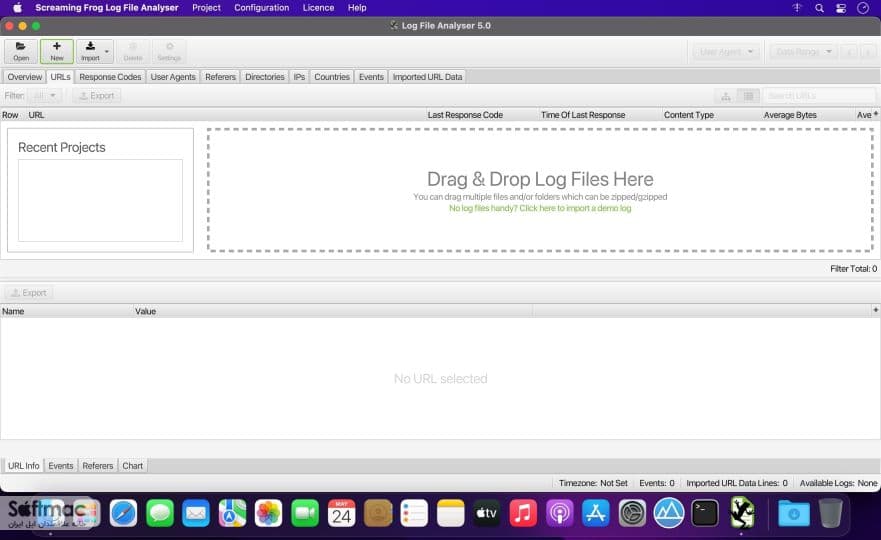
Task: Click the Available Logs: None status
Action: (x=838, y=483)
